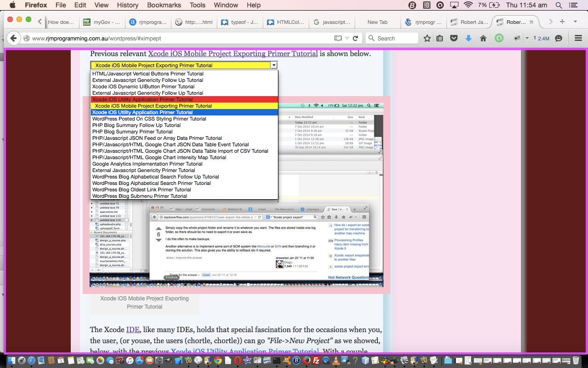
Task: Bookmark this page with the star icon
Action: pos(427,38)
